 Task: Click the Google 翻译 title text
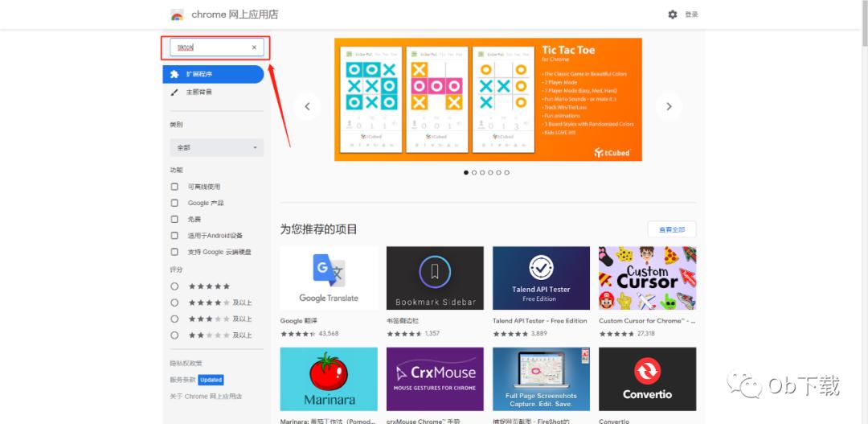(299, 321)
